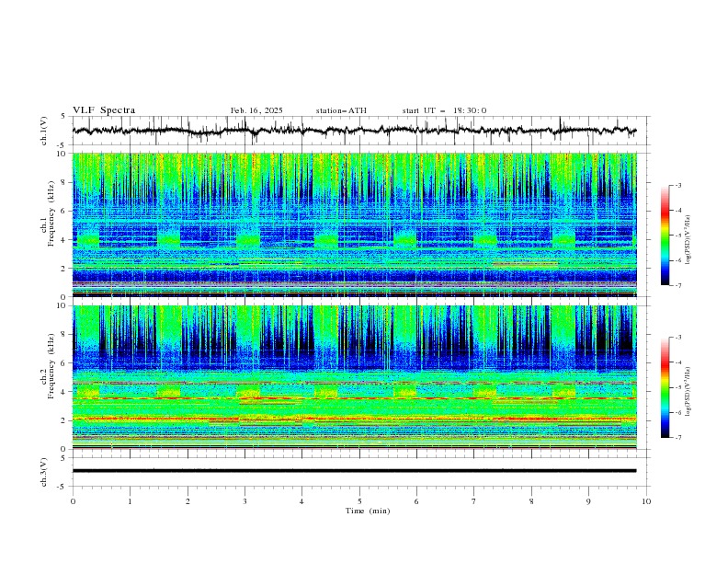The image size is (728, 563).
Task: Click the ch.2 PSD color scale bar
Action: 665,387
